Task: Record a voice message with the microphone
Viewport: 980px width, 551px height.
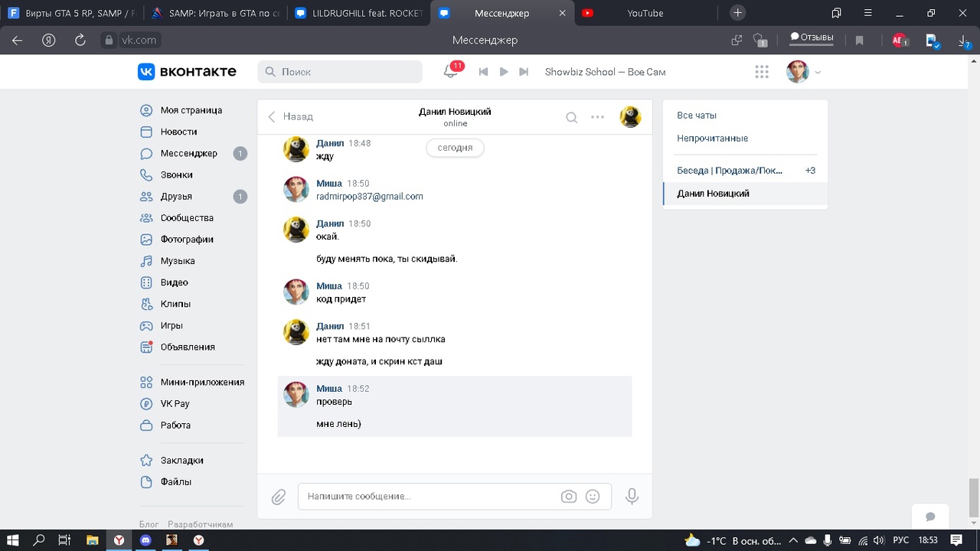Action: click(x=632, y=497)
